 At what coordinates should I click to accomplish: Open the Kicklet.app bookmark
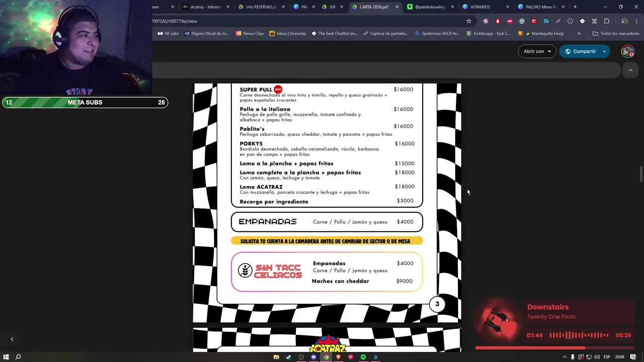coord(488,34)
